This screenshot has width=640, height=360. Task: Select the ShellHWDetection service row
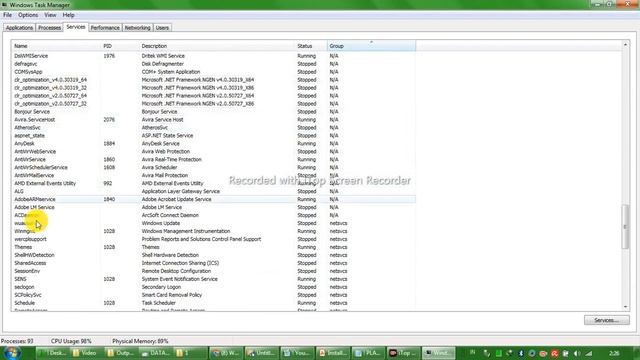coord(213,255)
